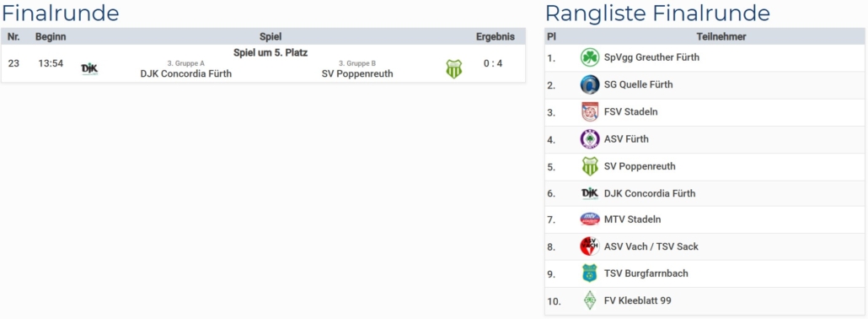Click the Beginn column header
868x319 pixels.
coord(51,36)
